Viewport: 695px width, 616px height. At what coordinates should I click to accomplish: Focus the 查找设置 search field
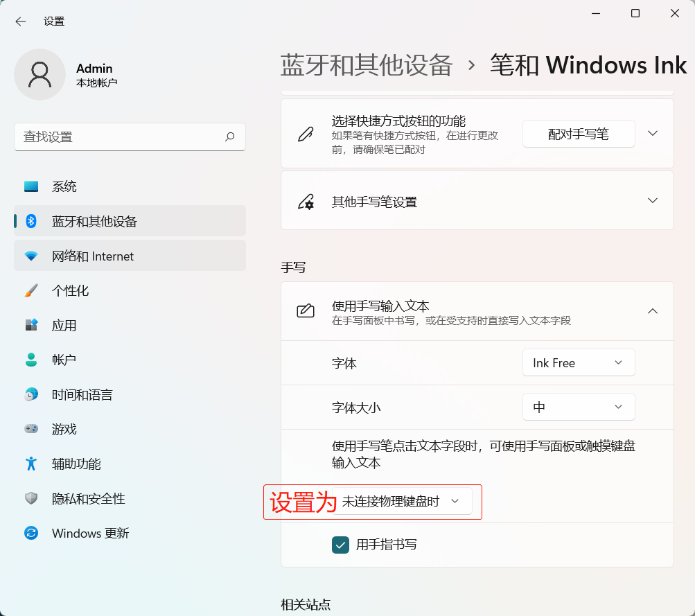[x=130, y=137]
